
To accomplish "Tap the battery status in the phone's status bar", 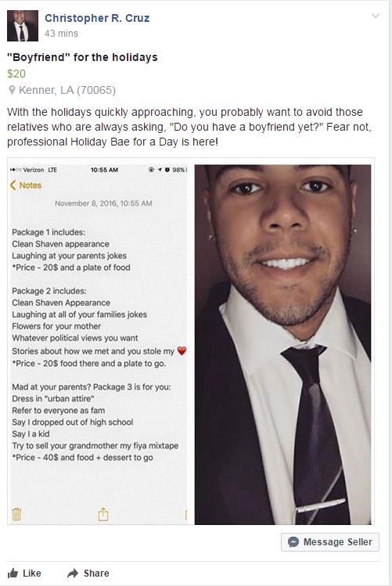I will click(x=179, y=170).
